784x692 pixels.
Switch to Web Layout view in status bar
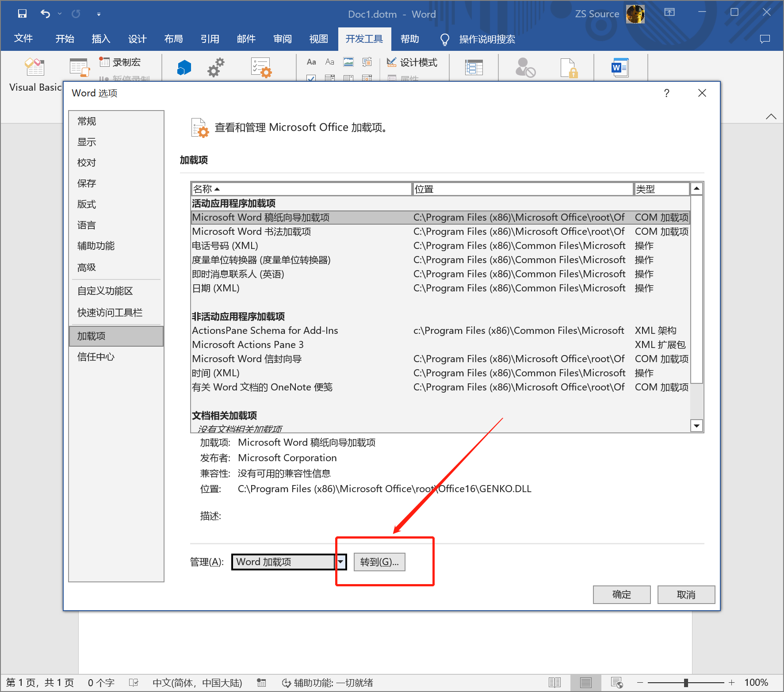[616, 683]
